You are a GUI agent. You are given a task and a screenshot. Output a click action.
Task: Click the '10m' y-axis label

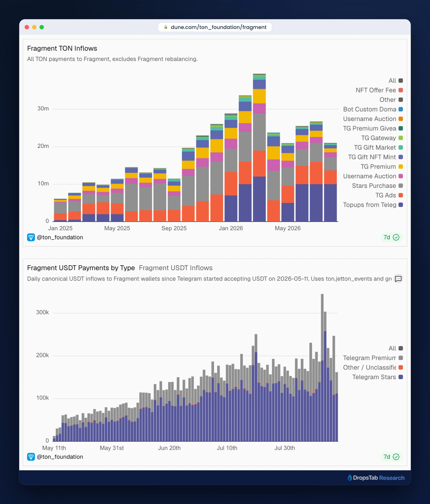click(x=43, y=183)
